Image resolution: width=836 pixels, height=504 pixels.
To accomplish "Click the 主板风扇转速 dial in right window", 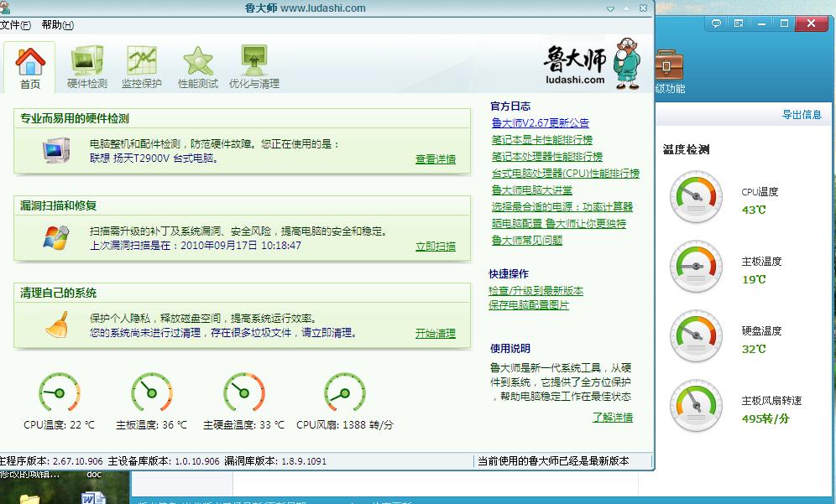I will coord(696,405).
